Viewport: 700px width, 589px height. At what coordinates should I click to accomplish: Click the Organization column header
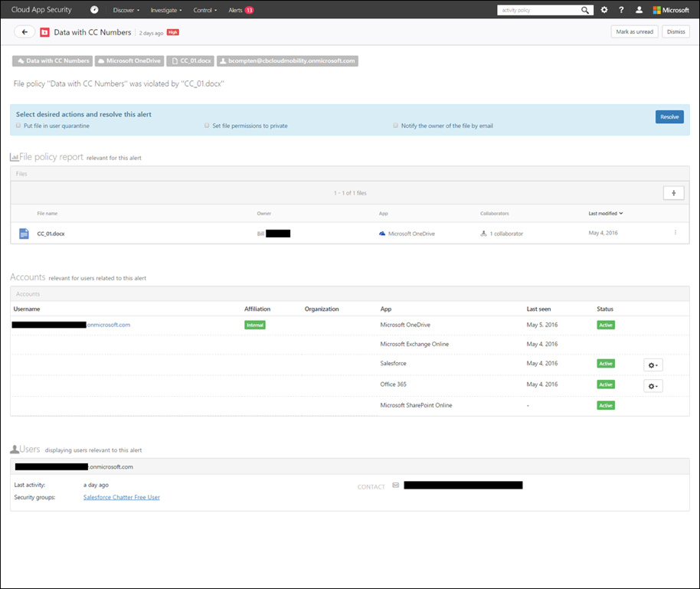click(322, 309)
